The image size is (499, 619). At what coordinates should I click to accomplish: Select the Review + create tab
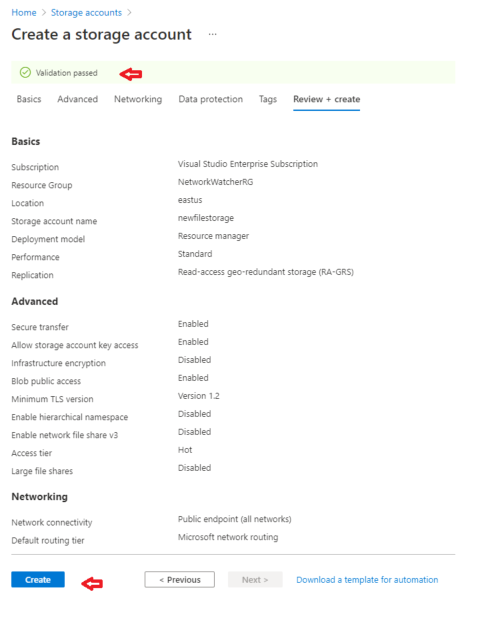tap(326, 99)
